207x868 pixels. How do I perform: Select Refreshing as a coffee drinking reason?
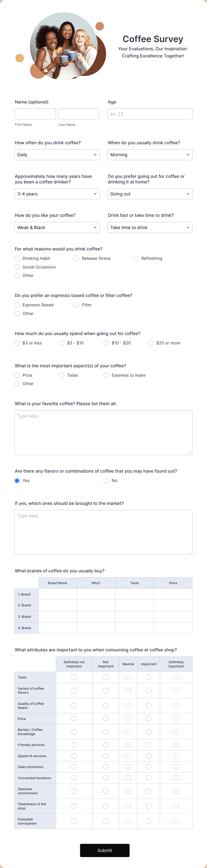click(136, 258)
